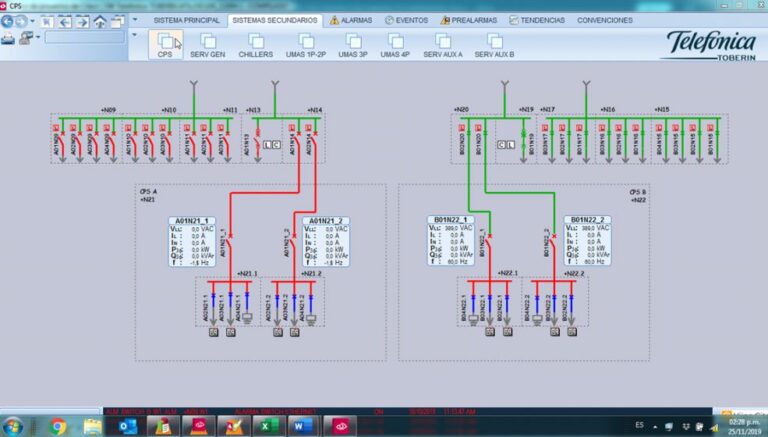Toggle breaker B01N22_1 in CPS B
This screenshot has width=768, height=437.
click(x=487, y=238)
